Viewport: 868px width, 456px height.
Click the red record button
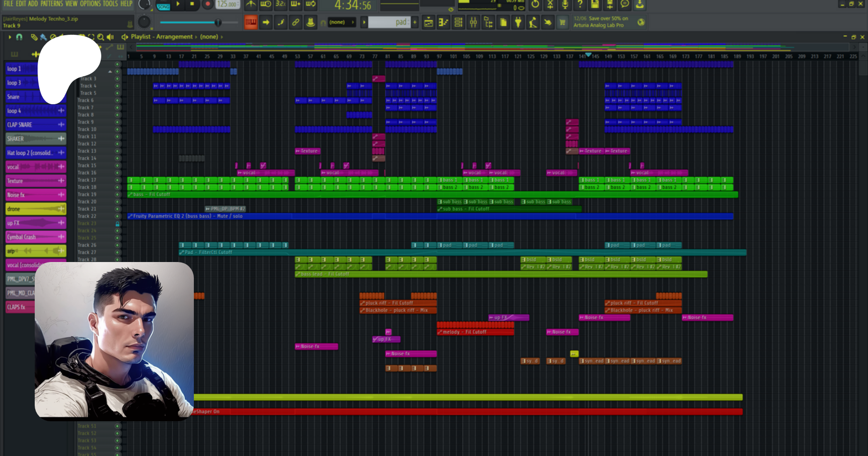(x=207, y=4)
